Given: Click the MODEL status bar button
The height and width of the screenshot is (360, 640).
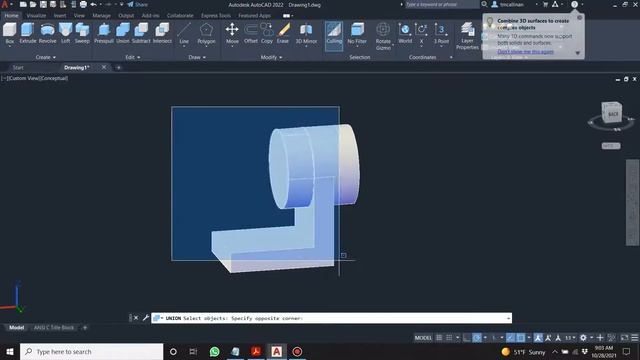Looking at the screenshot, I should (x=423, y=338).
